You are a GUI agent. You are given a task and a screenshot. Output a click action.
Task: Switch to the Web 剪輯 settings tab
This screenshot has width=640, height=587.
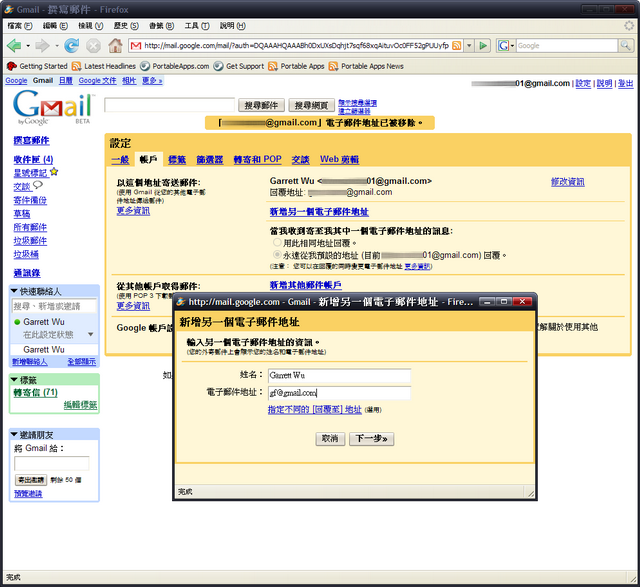pyautogui.click(x=340, y=159)
